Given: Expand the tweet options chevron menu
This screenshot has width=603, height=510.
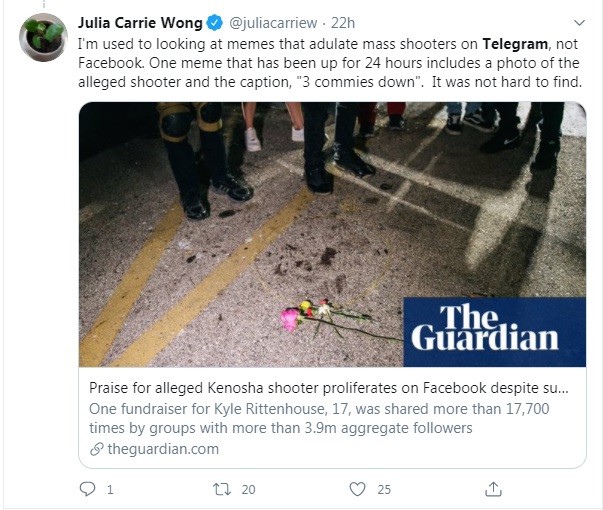Looking at the screenshot, I should [579, 23].
